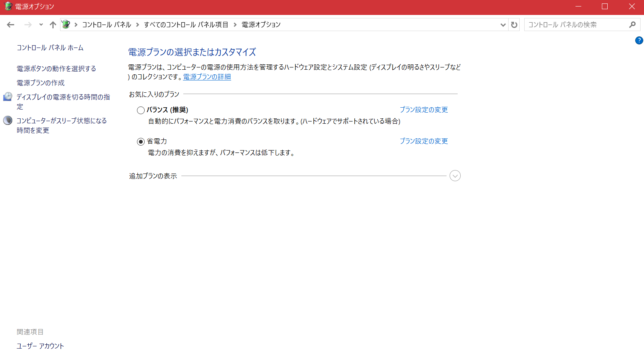The image size is (644, 362).
Task: Open ディスプレイの電源を切る時間の指定 link
Action: click(63, 102)
